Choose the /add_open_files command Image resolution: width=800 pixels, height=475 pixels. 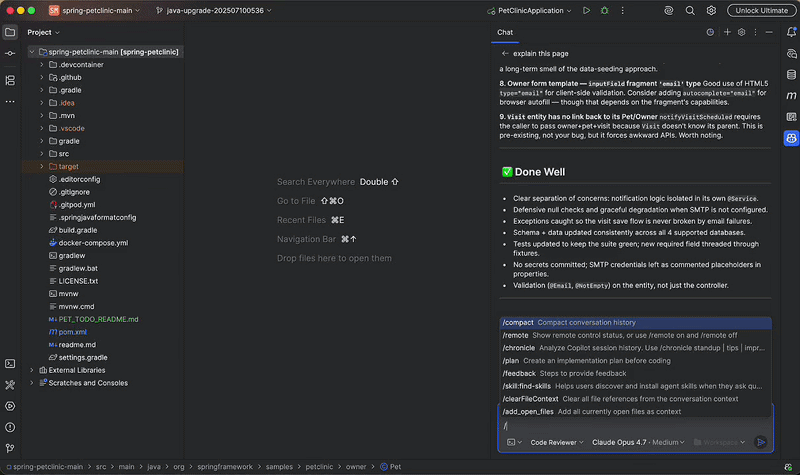(635, 412)
